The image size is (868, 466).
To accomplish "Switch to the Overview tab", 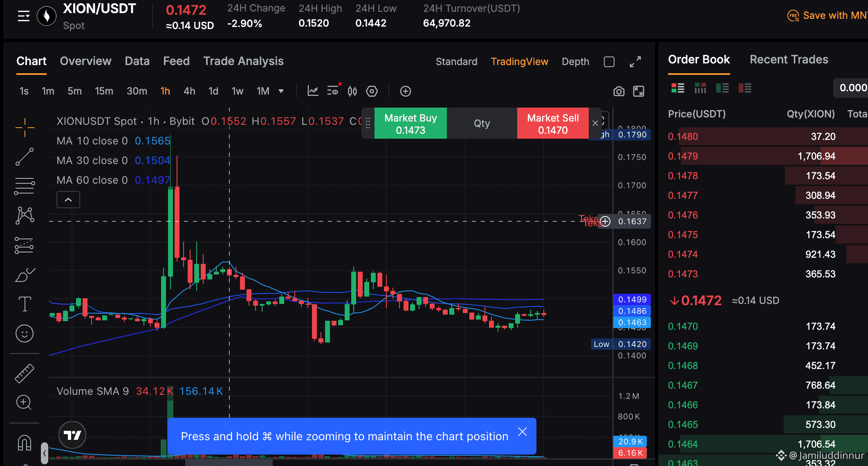I will pos(85,61).
